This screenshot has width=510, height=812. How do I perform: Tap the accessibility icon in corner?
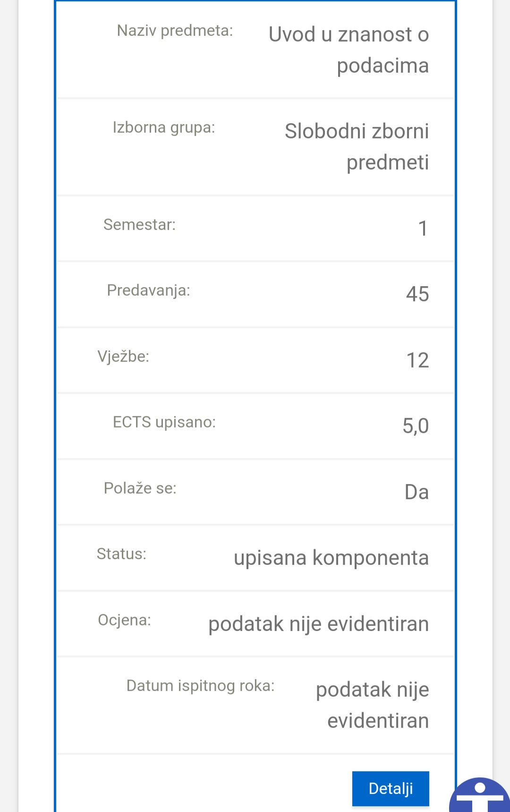pyautogui.click(x=480, y=795)
